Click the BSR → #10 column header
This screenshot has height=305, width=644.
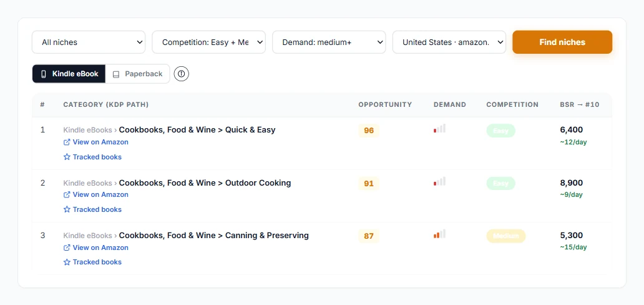click(580, 104)
